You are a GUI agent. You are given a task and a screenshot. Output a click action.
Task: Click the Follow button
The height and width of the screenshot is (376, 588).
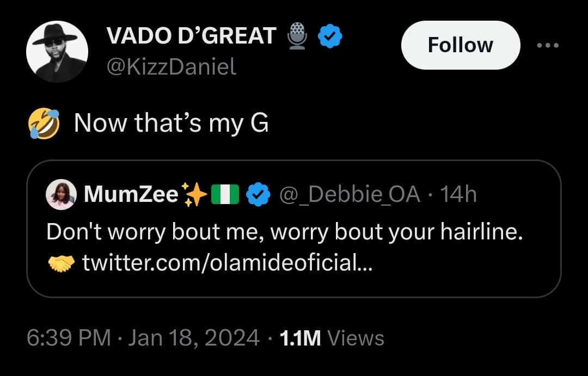(x=460, y=45)
